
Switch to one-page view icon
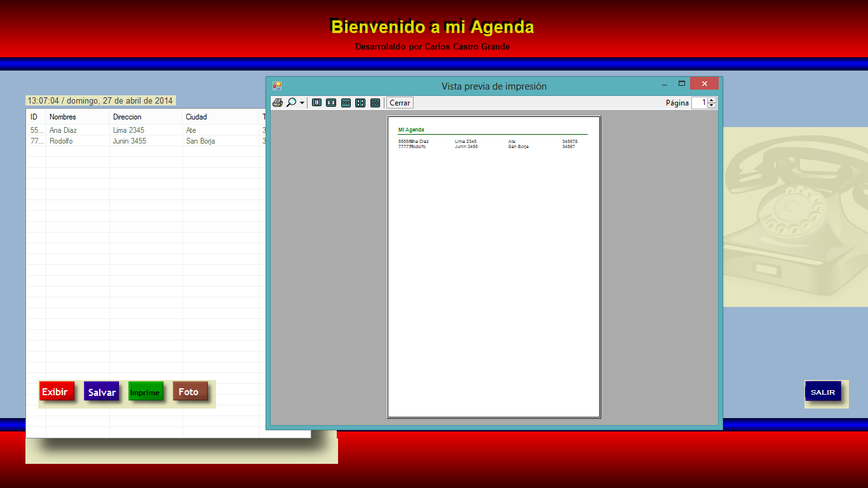(x=316, y=102)
